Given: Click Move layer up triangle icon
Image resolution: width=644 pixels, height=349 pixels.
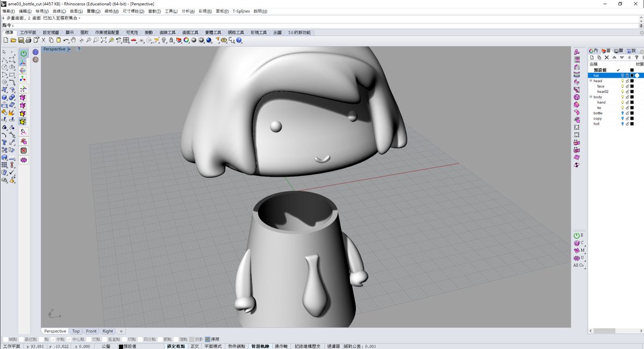Looking at the screenshot, I should click(x=614, y=57).
